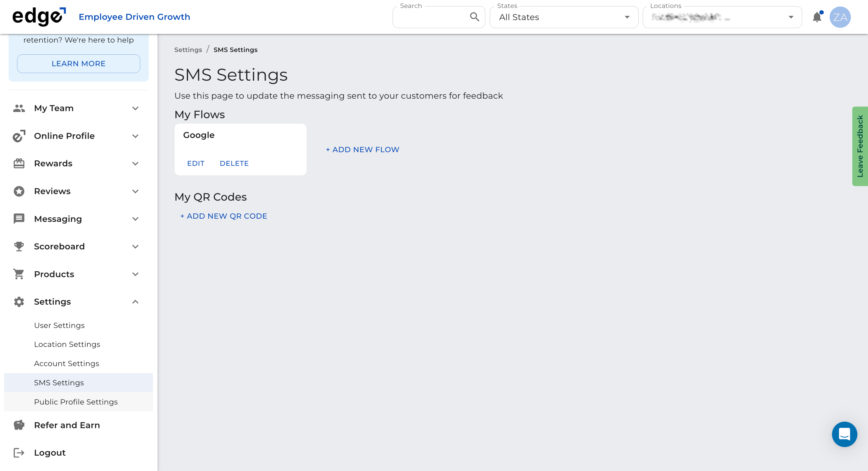Click the Messaging chat icon
The height and width of the screenshot is (471, 868).
pyautogui.click(x=19, y=219)
